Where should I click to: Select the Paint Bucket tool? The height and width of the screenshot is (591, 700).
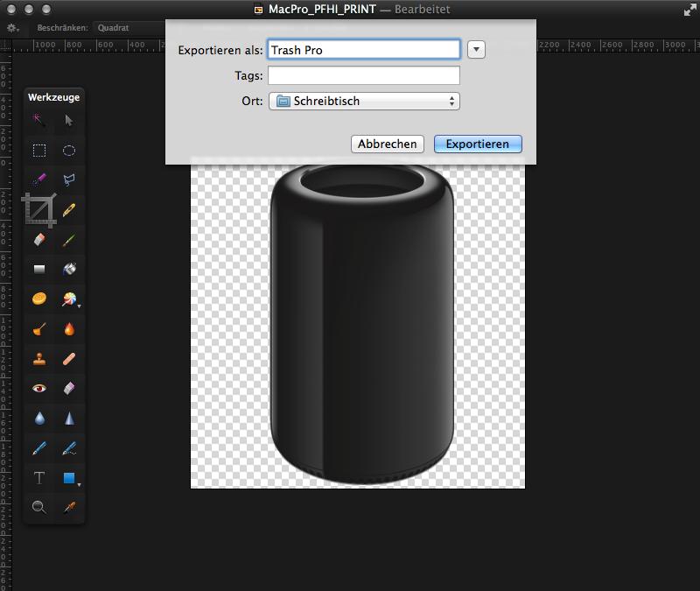click(69, 269)
